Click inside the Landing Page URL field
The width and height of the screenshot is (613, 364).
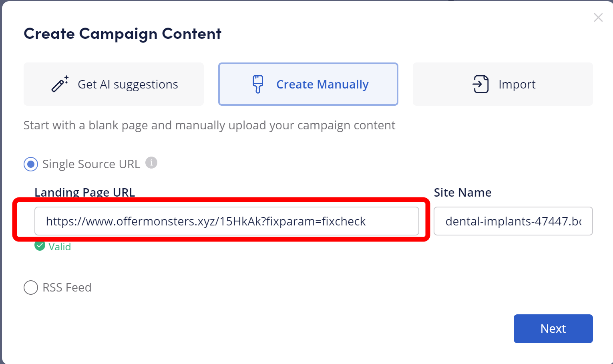click(227, 221)
